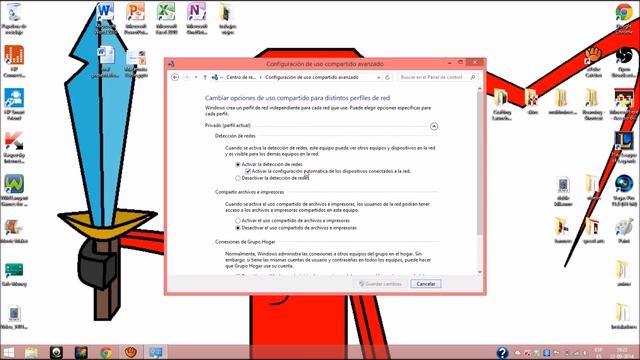
Task: Click the taskbar clock and date
Action: pos(622,353)
